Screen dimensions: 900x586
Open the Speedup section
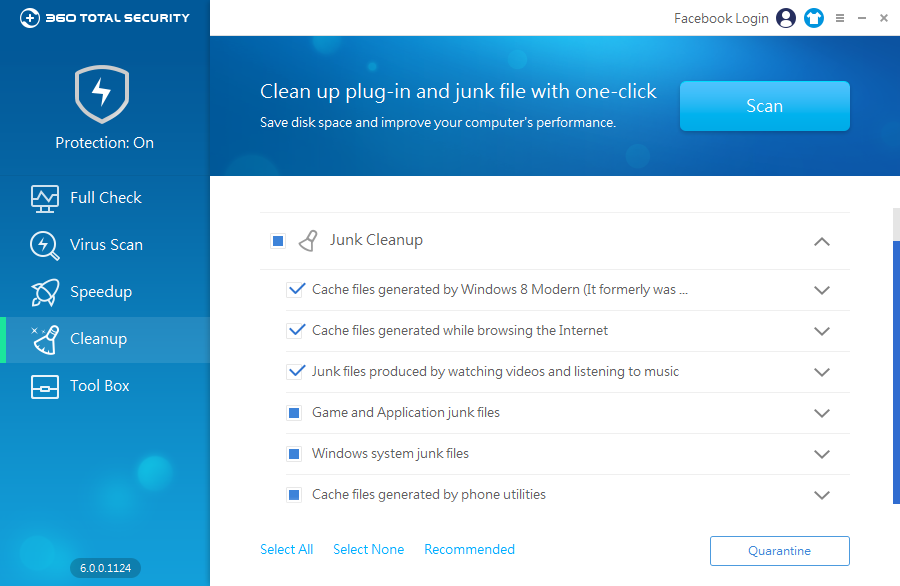(104, 291)
